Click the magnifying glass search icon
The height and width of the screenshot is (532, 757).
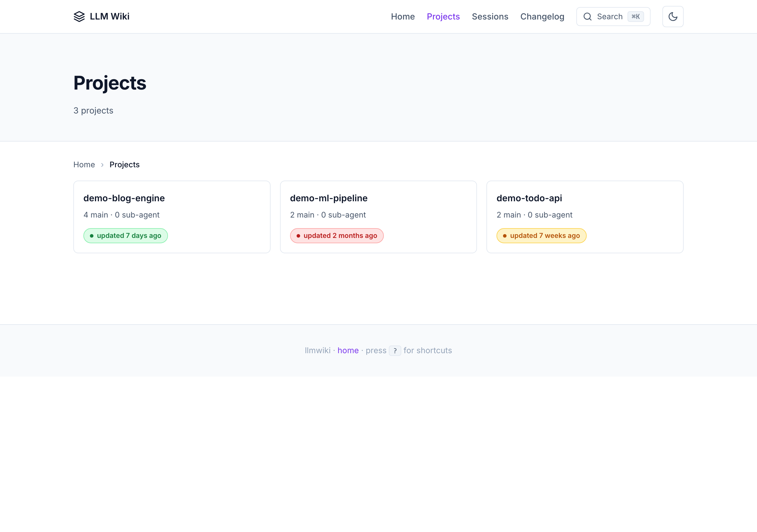point(587,17)
